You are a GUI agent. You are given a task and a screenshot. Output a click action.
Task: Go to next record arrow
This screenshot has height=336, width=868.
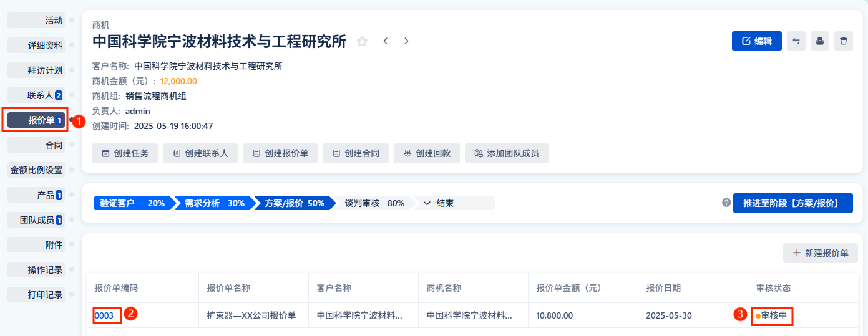coord(406,41)
